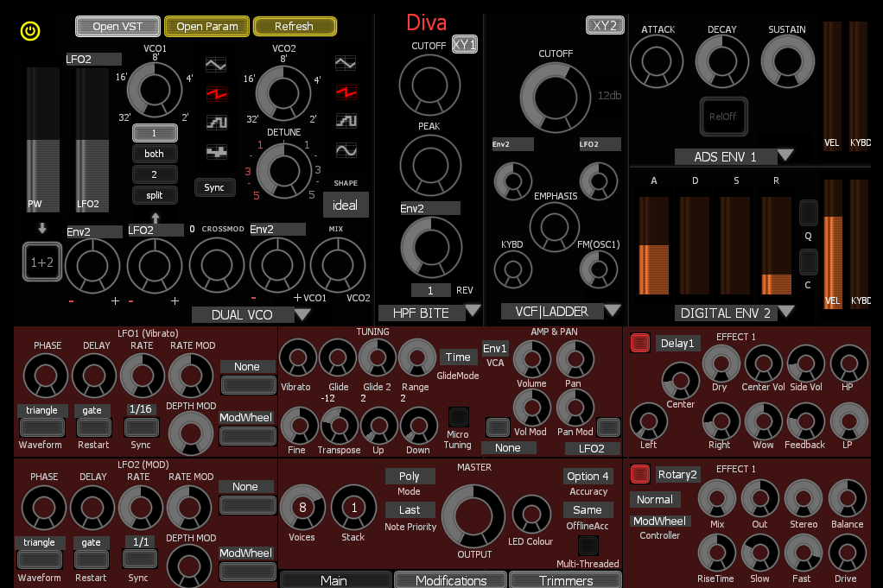Click the Refresh button
883x588 pixels.
click(x=295, y=26)
